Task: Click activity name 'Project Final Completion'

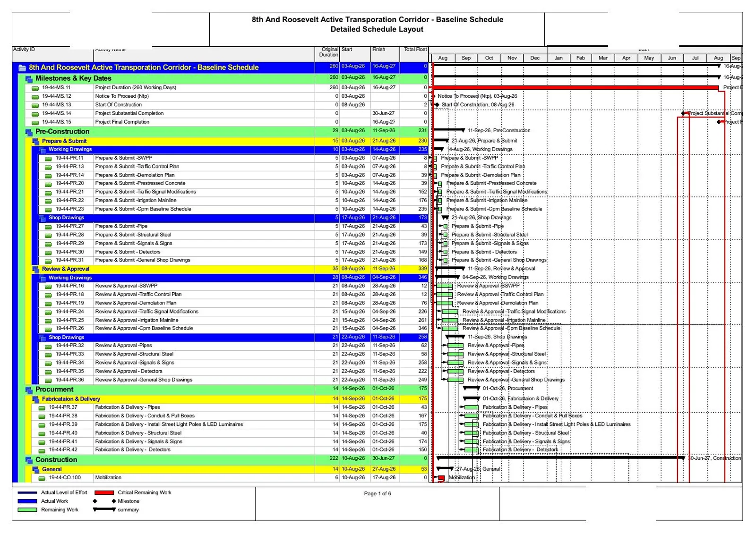Action: tap(122, 122)
